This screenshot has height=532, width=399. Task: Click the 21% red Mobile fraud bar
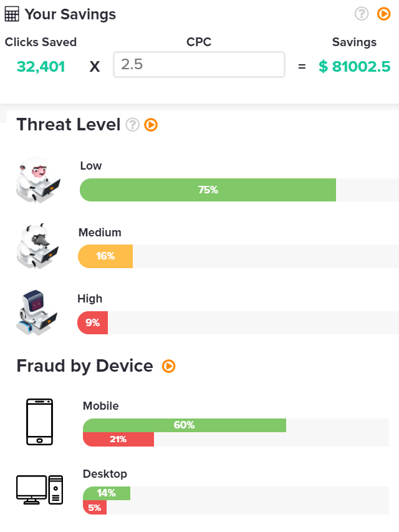point(118,439)
